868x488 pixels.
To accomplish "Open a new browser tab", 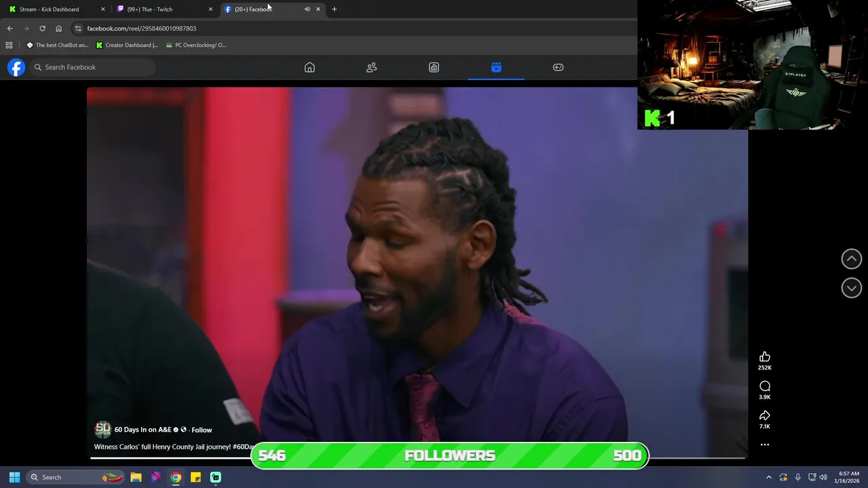I will click(x=334, y=9).
